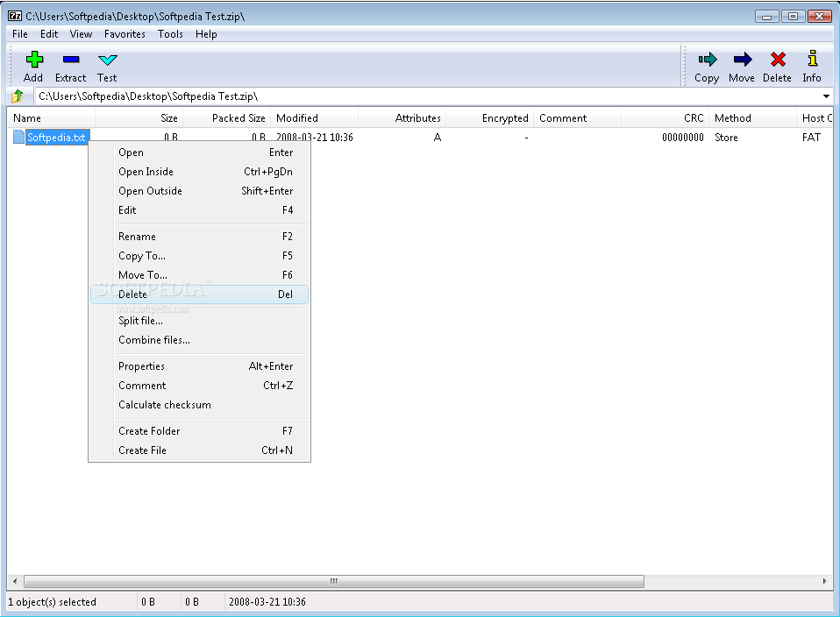Sort by Name column header

pyautogui.click(x=52, y=118)
